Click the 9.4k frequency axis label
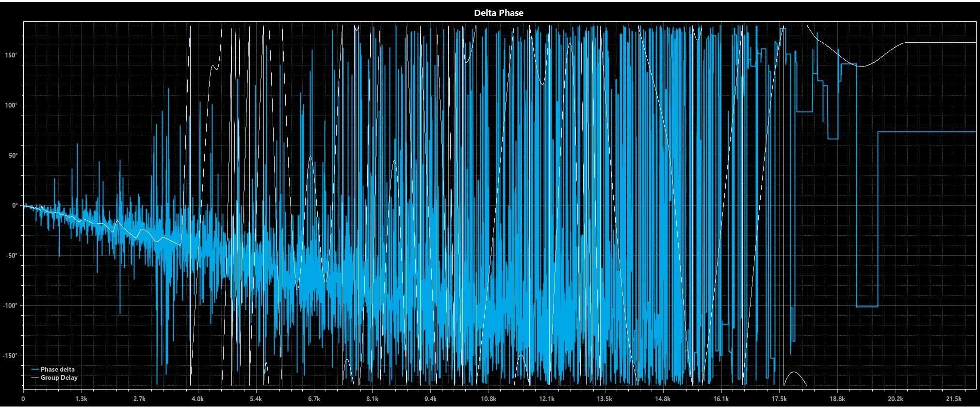980x407 pixels. coord(430,399)
